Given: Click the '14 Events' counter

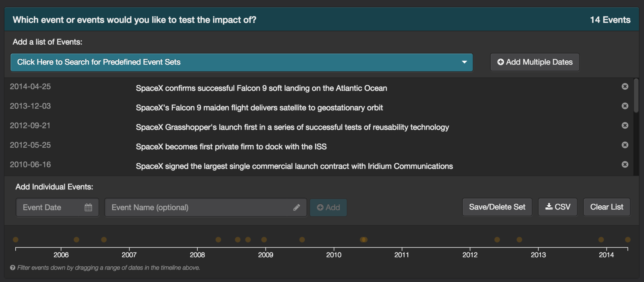Looking at the screenshot, I should (x=610, y=20).
